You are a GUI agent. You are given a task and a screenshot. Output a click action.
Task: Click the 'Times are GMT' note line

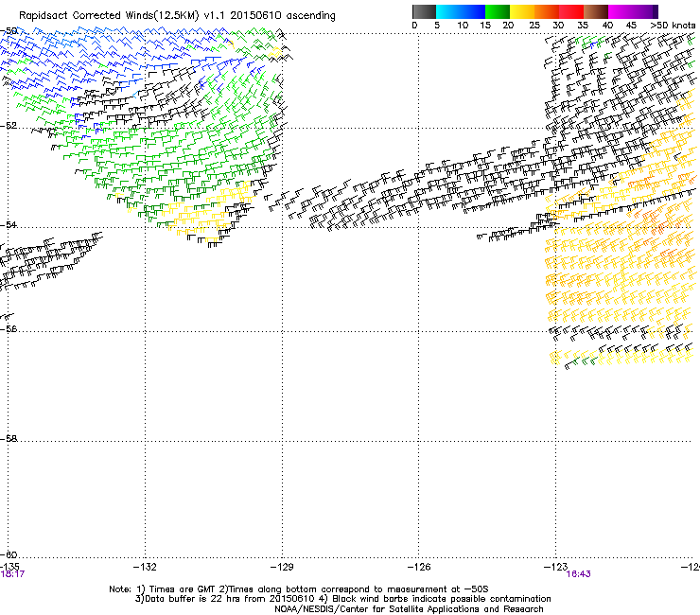(x=299, y=589)
